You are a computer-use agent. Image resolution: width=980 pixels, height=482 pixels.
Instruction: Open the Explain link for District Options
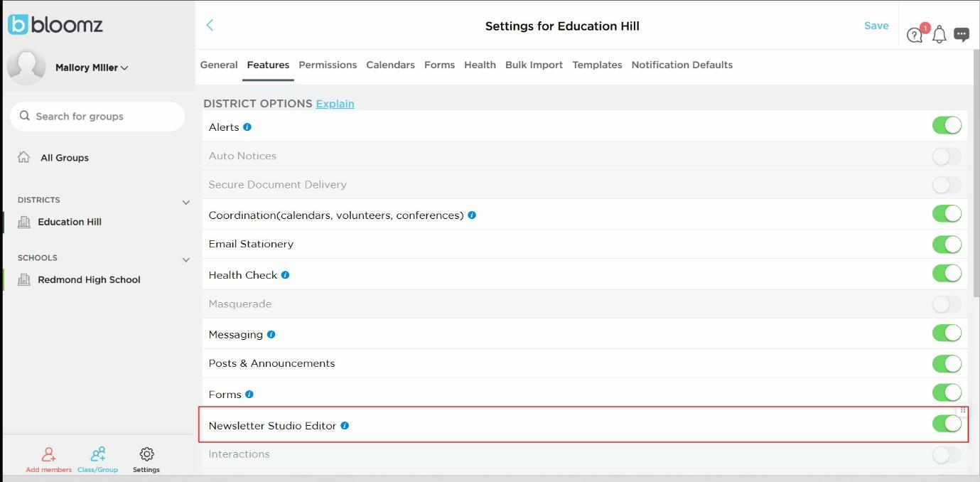tap(335, 104)
